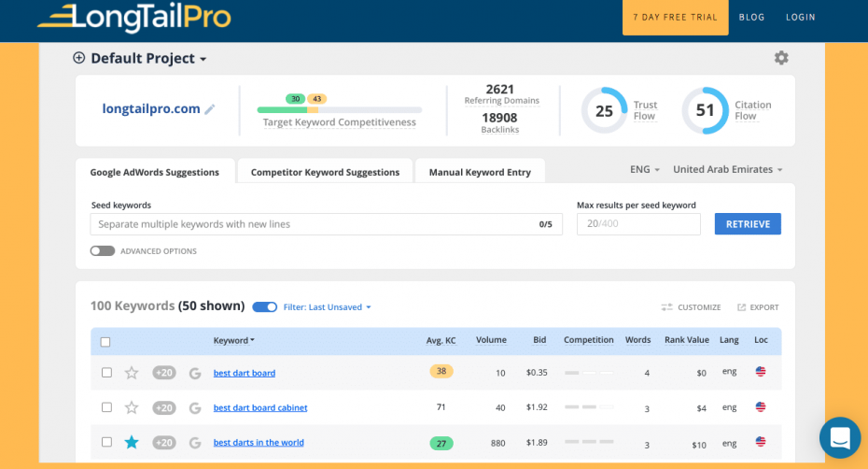This screenshot has width=868, height=469.
Task: Click Google icon for best dart board
Action: click(x=195, y=373)
